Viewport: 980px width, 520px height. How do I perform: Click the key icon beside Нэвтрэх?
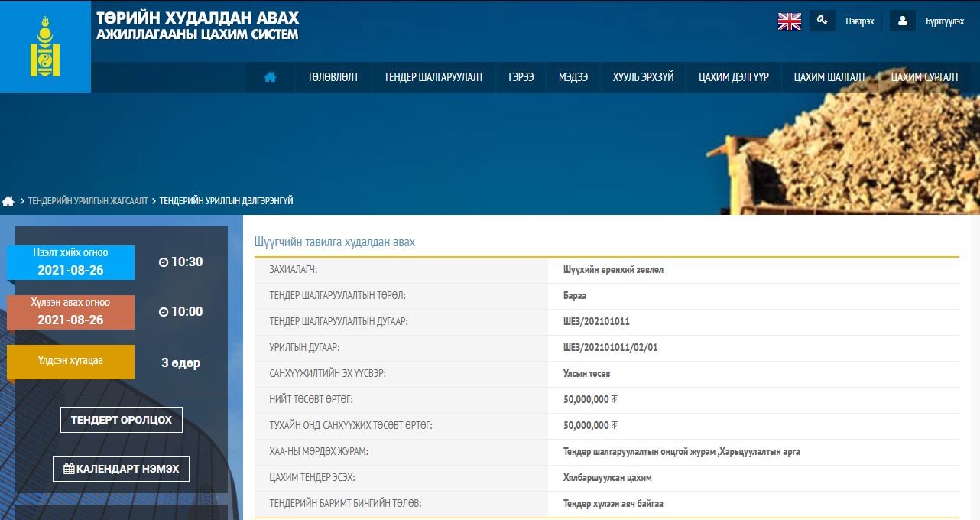coord(822,21)
